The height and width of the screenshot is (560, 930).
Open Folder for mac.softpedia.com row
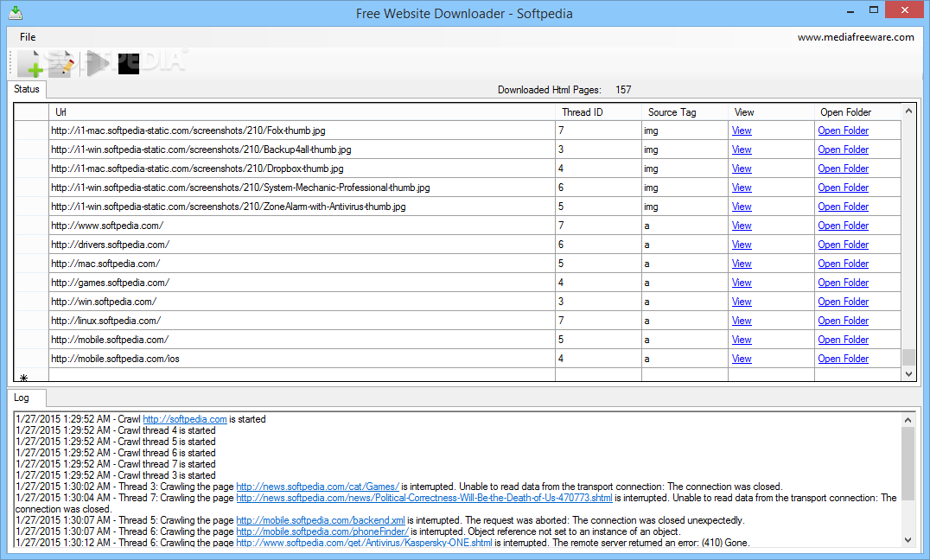pyautogui.click(x=843, y=264)
